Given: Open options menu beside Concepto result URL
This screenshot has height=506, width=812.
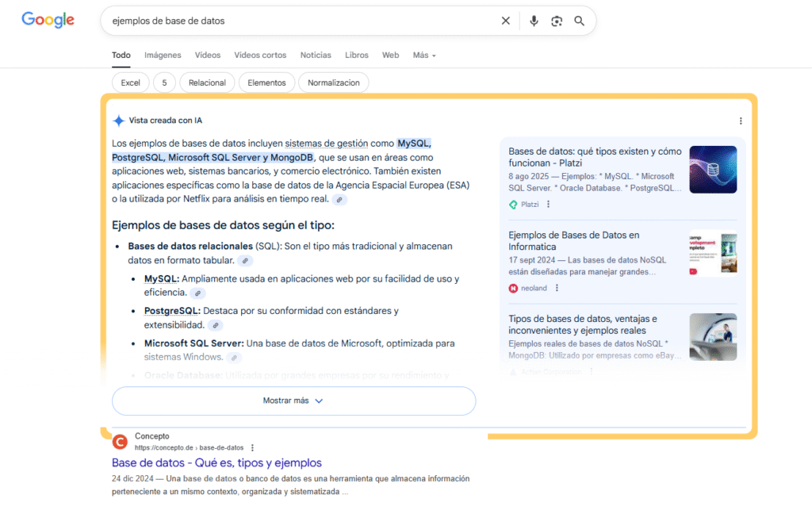Looking at the screenshot, I should pyautogui.click(x=253, y=448).
